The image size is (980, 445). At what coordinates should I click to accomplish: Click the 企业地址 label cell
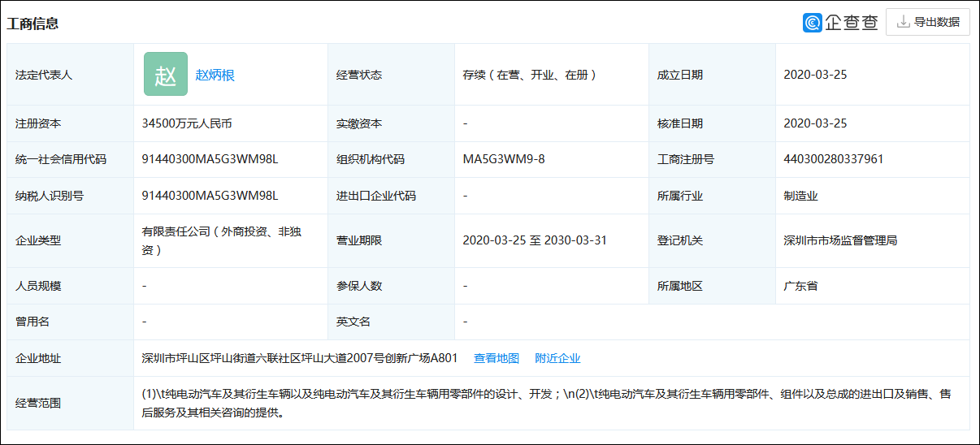70,358
